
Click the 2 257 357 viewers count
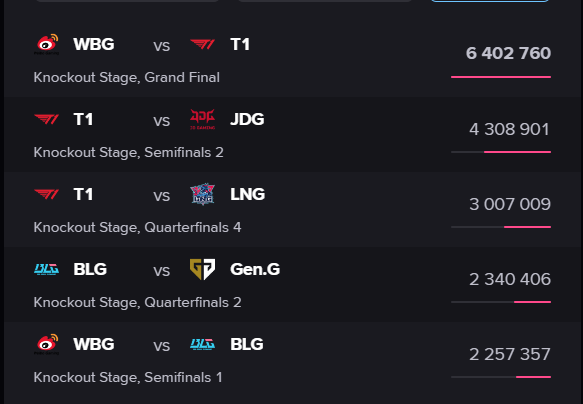pos(510,354)
